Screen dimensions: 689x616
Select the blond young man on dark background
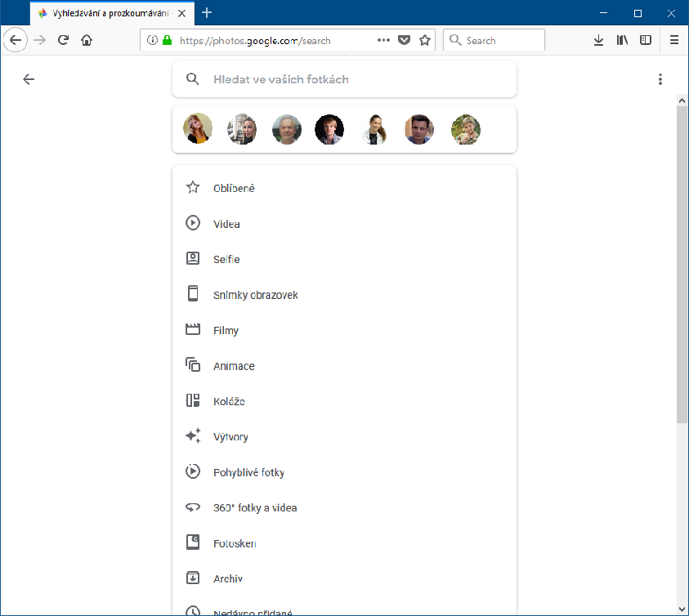329,129
